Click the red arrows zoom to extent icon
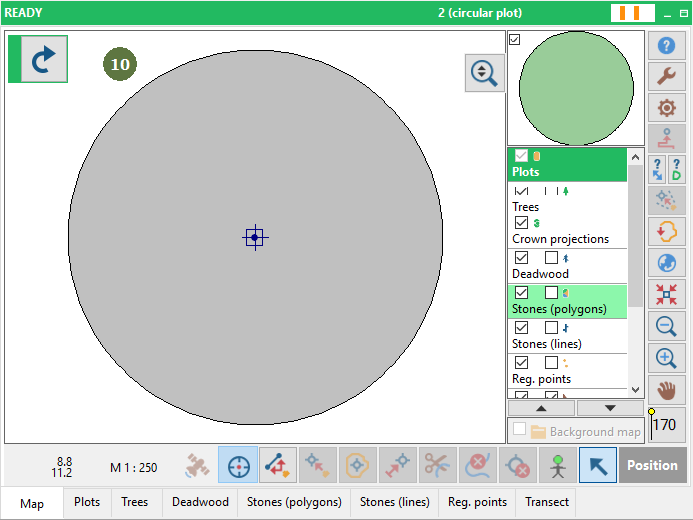Image resolution: width=693 pixels, height=520 pixels. 666,294
